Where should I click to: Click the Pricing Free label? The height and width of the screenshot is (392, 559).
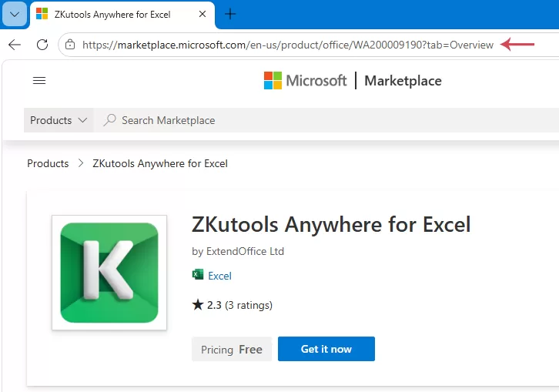tap(232, 349)
